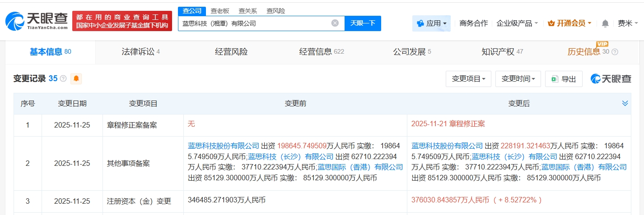644x215 pixels.
Task: Select the 查老板 search tab
Action: [220, 11]
